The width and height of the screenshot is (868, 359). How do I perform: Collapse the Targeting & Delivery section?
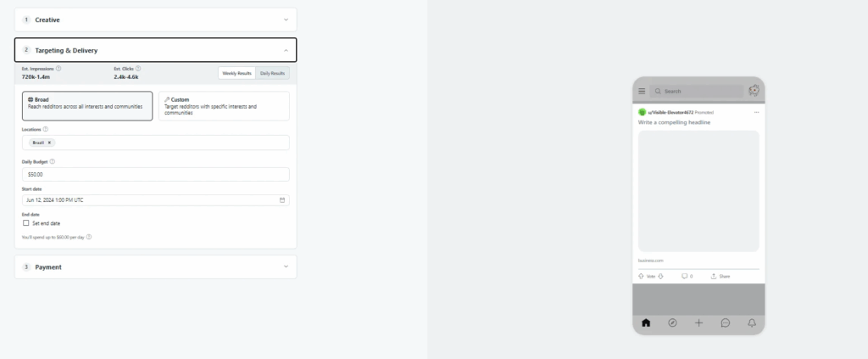(156, 50)
